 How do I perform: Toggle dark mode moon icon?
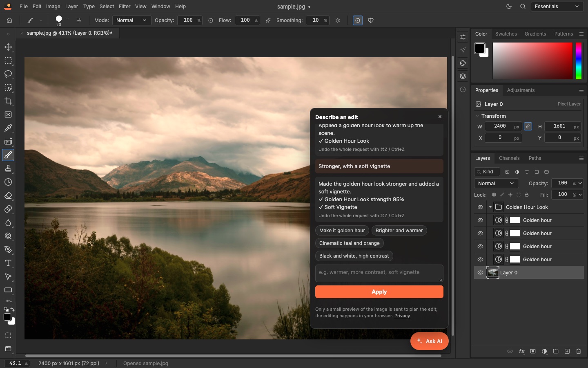point(509,7)
